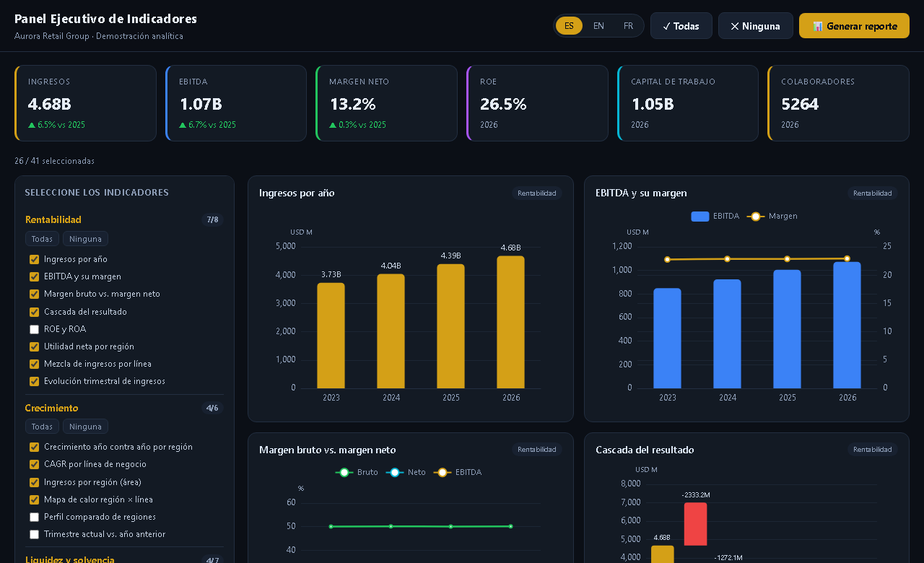This screenshot has width=924, height=563.
Task: Click the 6.5% vs 2025 change under Ingresos
Action: tap(57, 125)
